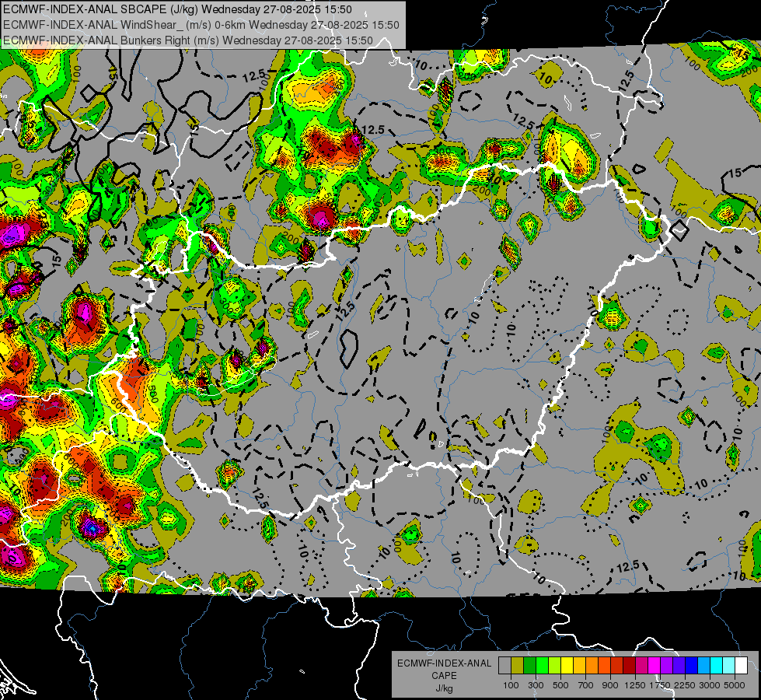Click the legend value 3000
761x700 pixels.
(x=710, y=685)
